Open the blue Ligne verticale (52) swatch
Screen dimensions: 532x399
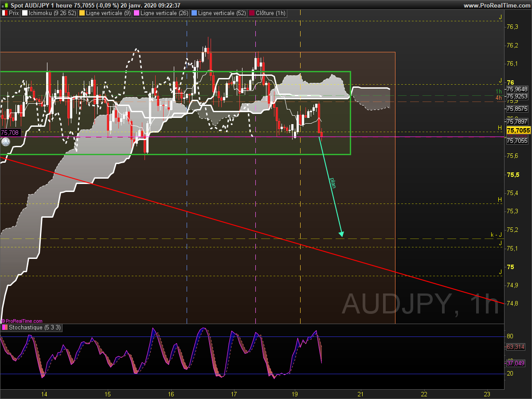(194, 13)
